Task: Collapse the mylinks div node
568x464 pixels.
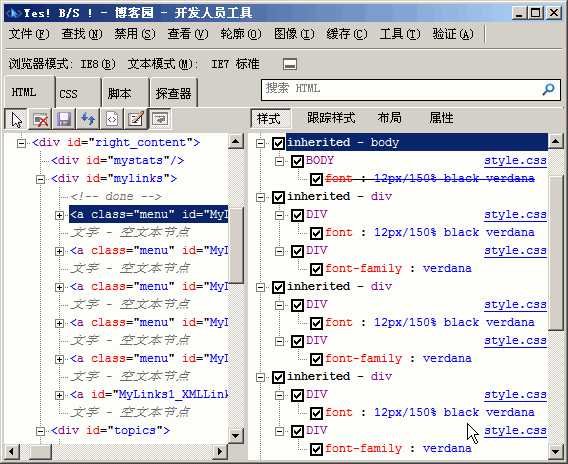Action: (41, 179)
